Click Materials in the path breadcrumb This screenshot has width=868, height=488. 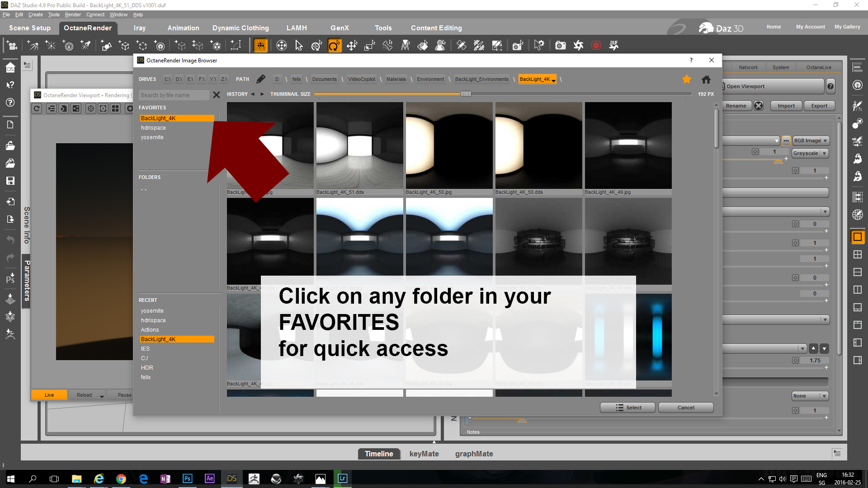[396, 79]
